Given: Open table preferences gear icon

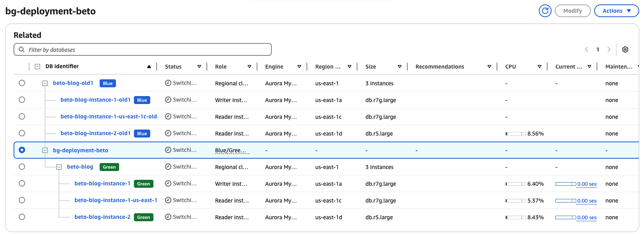Looking at the screenshot, I should (x=625, y=49).
